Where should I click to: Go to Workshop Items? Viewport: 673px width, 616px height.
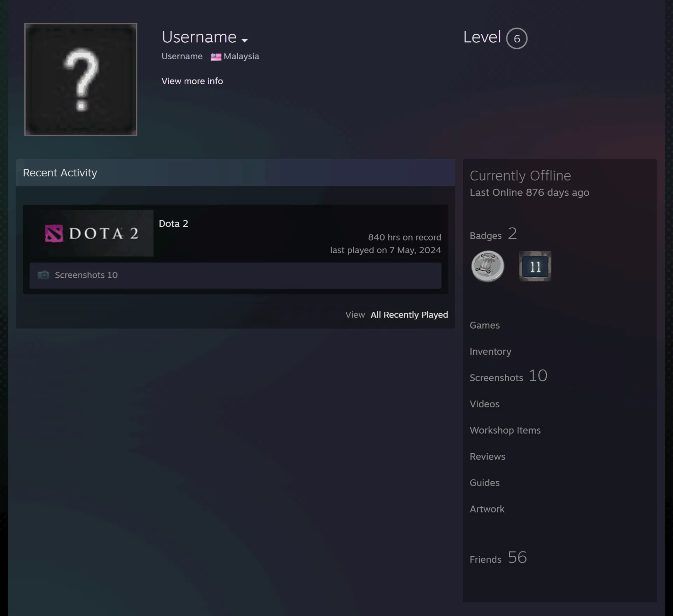click(x=505, y=431)
